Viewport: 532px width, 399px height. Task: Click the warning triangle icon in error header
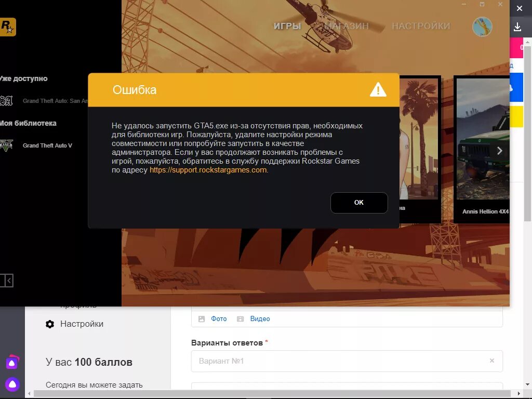(x=378, y=90)
